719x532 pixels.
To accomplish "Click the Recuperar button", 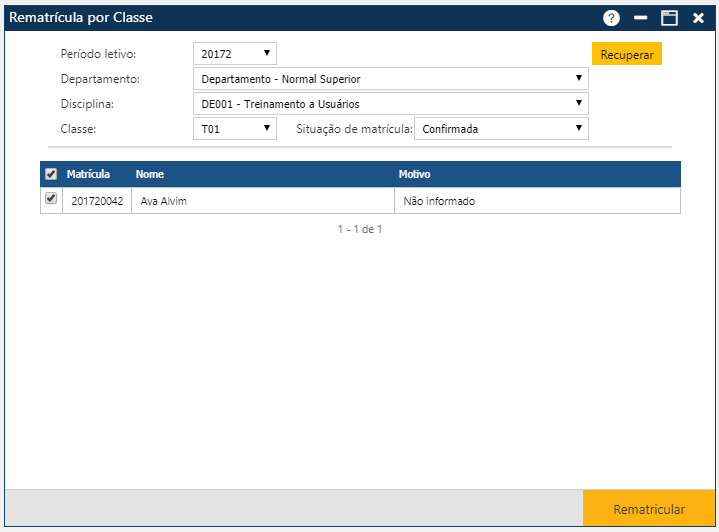I will point(627,55).
